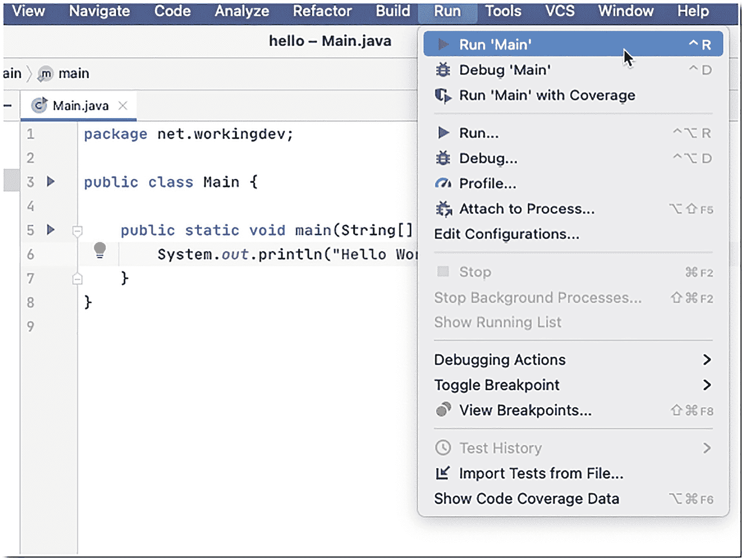
Task: Click the 'out' field on line 6
Action: pyautogui.click(x=235, y=254)
